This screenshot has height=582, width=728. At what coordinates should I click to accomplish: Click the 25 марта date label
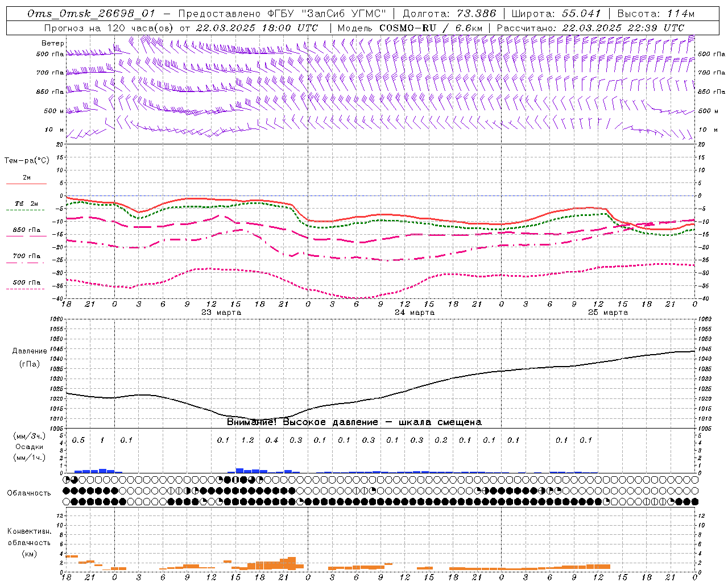608,313
